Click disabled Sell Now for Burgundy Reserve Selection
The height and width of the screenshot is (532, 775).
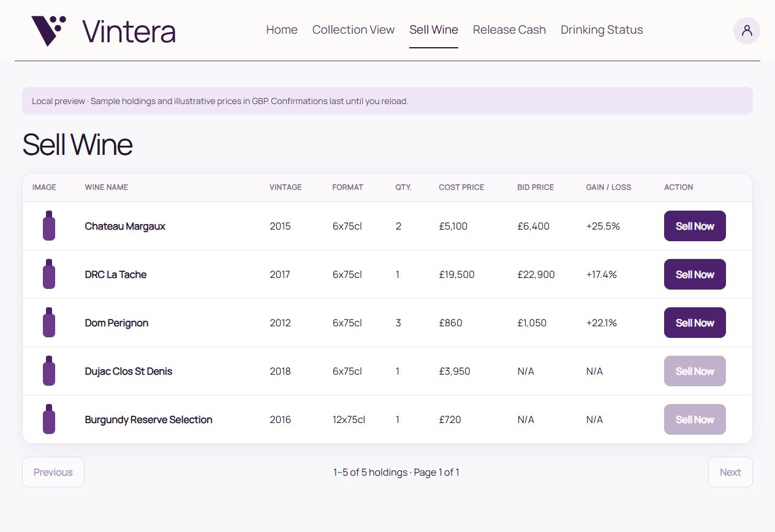pos(695,419)
